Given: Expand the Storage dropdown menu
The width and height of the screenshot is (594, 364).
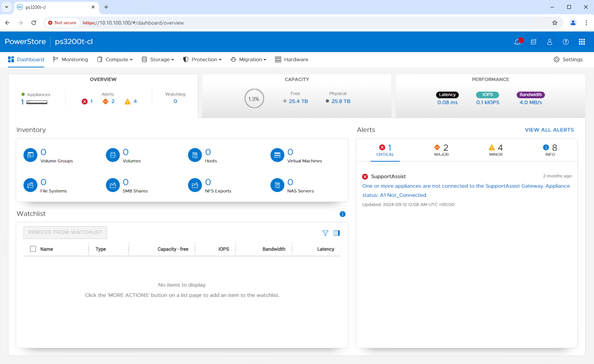Looking at the screenshot, I should 158,59.
